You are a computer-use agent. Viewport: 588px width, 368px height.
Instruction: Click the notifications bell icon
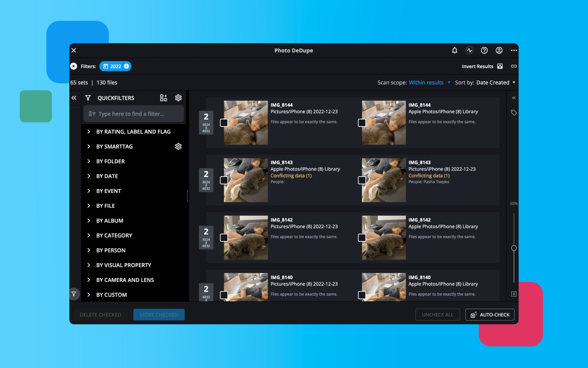(455, 51)
